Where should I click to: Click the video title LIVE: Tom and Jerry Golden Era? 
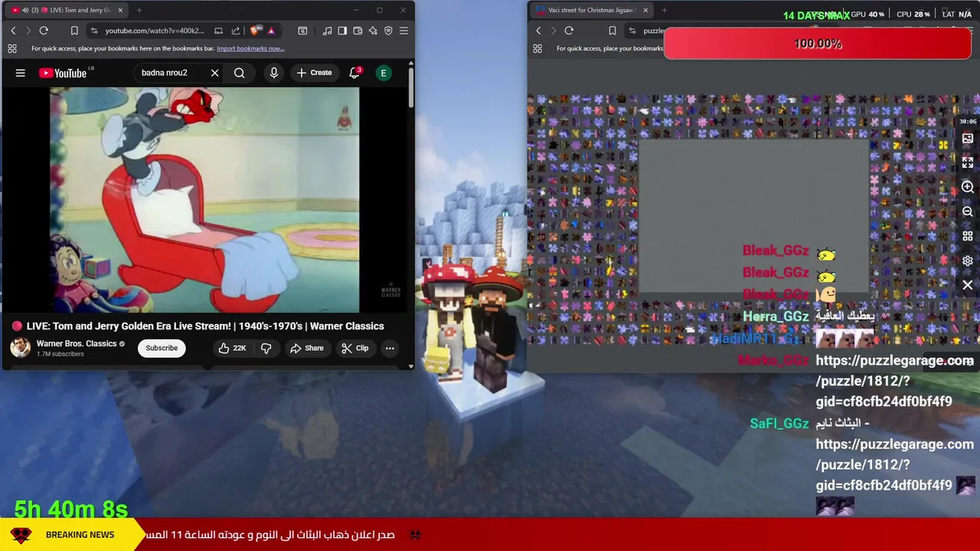[205, 326]
